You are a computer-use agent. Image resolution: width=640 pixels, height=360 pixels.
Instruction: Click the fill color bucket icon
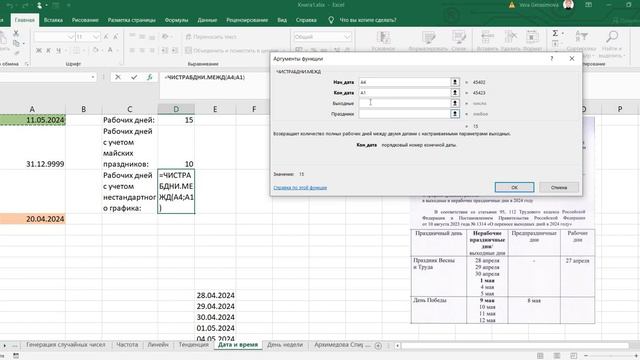tap(95, 50)
